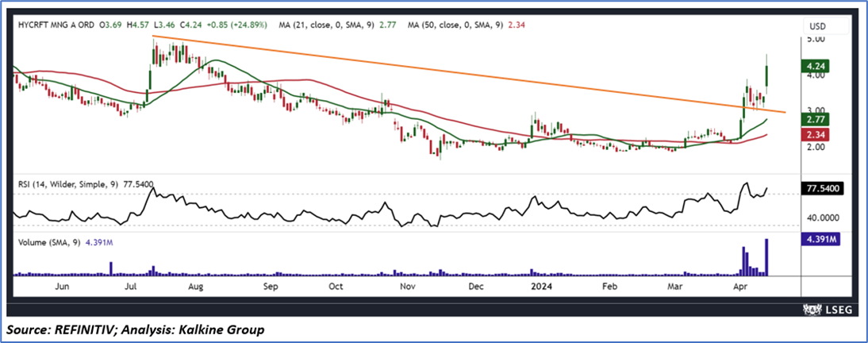Click the USD currency box
Viewport: 868px width, 343px height.
826,26
